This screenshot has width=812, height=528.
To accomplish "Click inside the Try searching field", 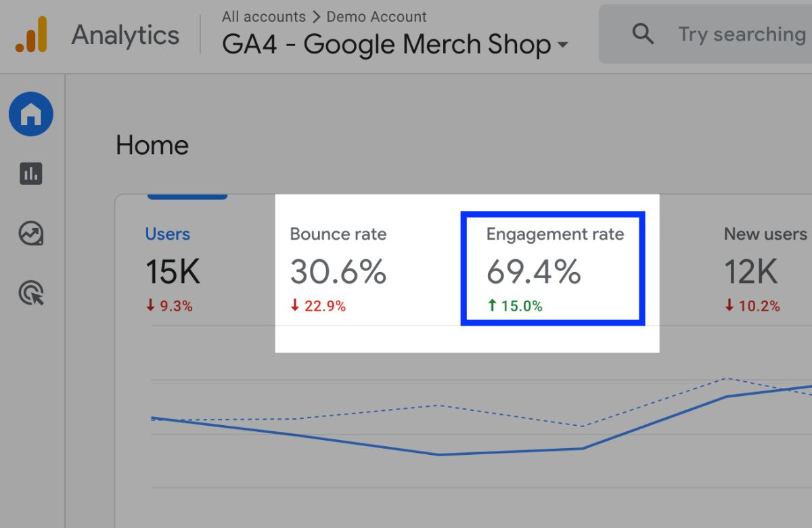I will click(x=741, y=34).
